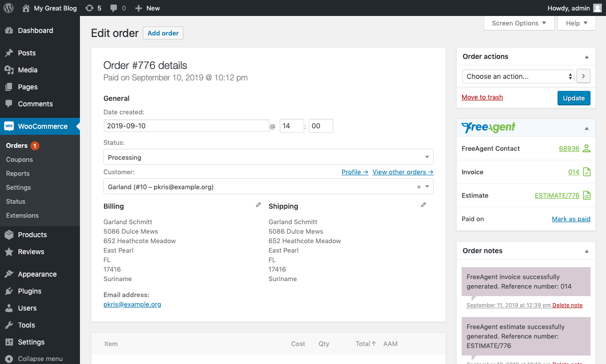Click the Update button

(x=574, y=98)
